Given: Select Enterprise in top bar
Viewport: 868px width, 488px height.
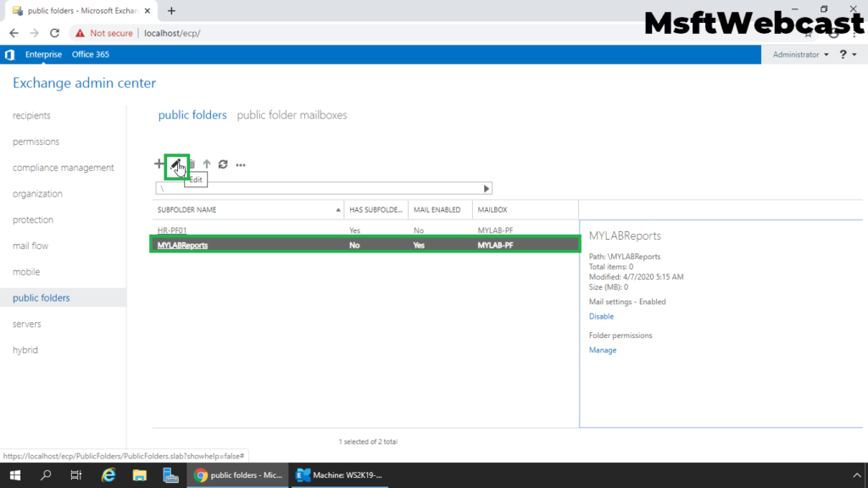Looking at the screenshot, I should coord(43,54).
